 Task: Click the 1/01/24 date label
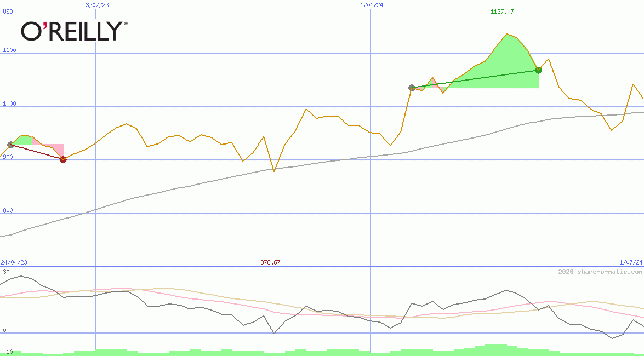[371, 5]
